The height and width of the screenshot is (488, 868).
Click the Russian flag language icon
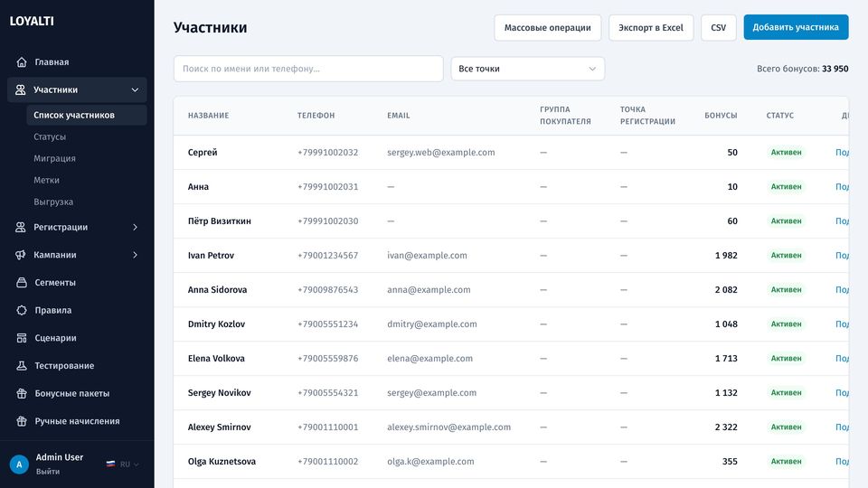[110, 465]
